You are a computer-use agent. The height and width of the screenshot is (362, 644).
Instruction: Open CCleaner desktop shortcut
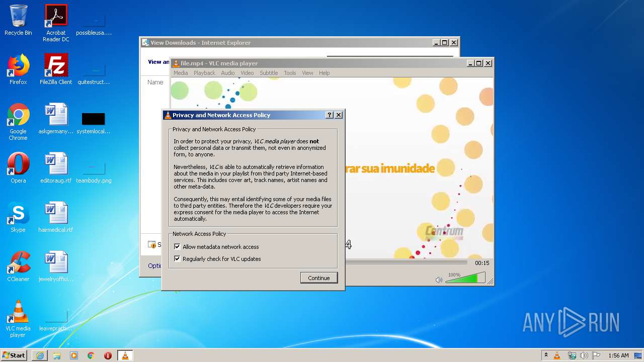(x=18, y=266)
